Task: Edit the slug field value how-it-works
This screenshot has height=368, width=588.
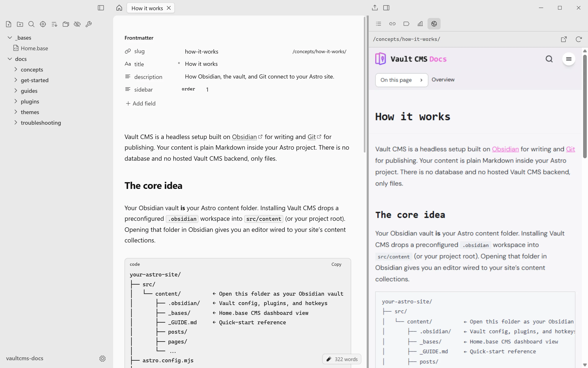Action: click(202, 51)
